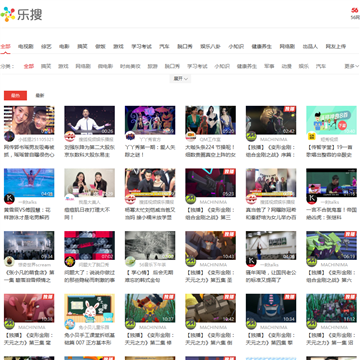Filter category by 时尚美妆
Viewport: 360px width, 360px height.
(x=130, y=66)
